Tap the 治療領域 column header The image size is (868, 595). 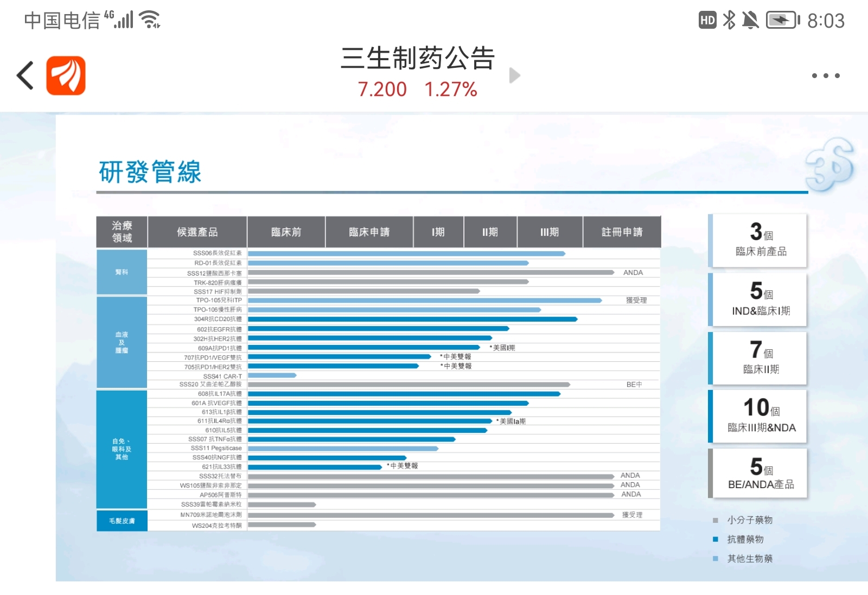(x=122, y=232)
